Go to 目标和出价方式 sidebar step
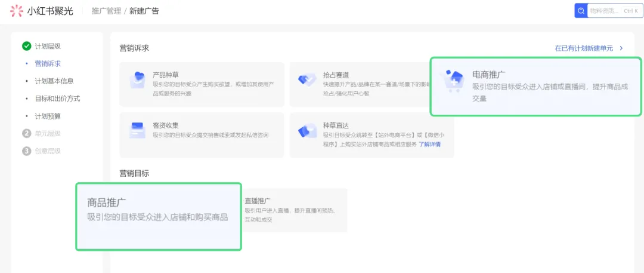 coord(57,99)
